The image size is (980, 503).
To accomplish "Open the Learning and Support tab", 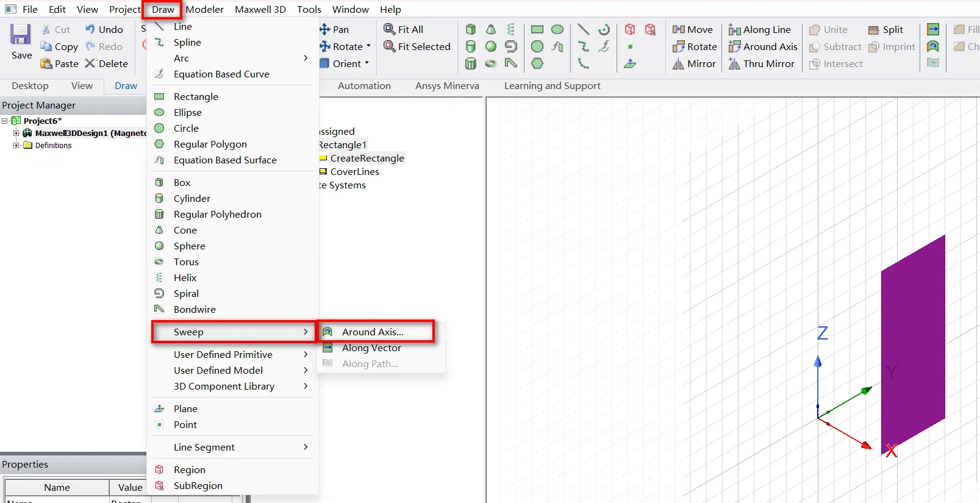I will pos(552,86).
